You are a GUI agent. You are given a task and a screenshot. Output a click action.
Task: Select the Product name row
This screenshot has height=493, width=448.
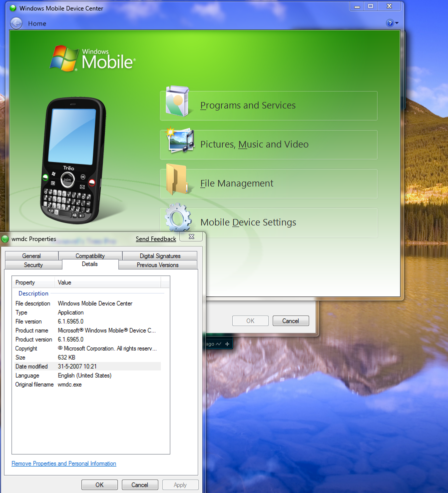coord(88,330)
